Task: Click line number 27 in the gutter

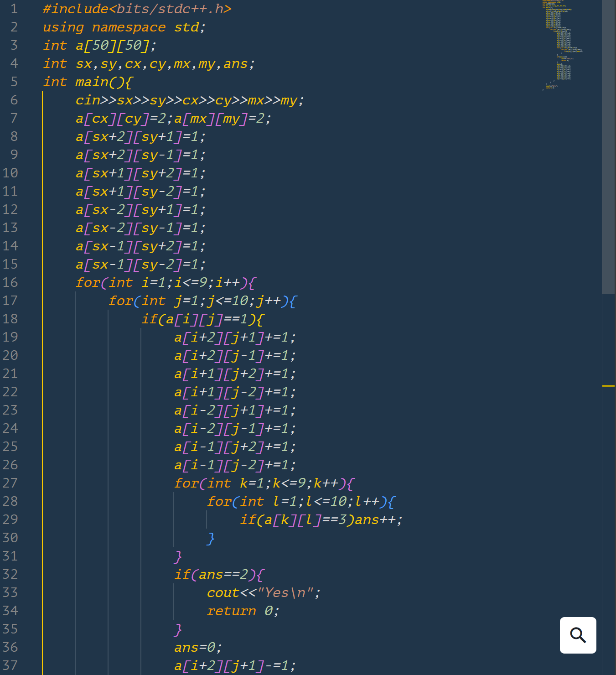Action: (x=10, y=483)
